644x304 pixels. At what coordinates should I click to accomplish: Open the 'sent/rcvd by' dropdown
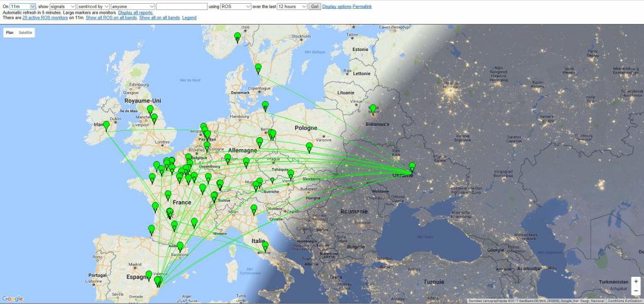click(x=93, y=6)
